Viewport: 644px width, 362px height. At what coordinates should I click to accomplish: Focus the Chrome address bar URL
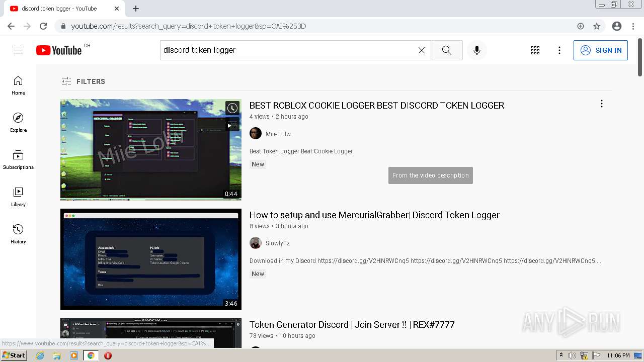point(189,26)
